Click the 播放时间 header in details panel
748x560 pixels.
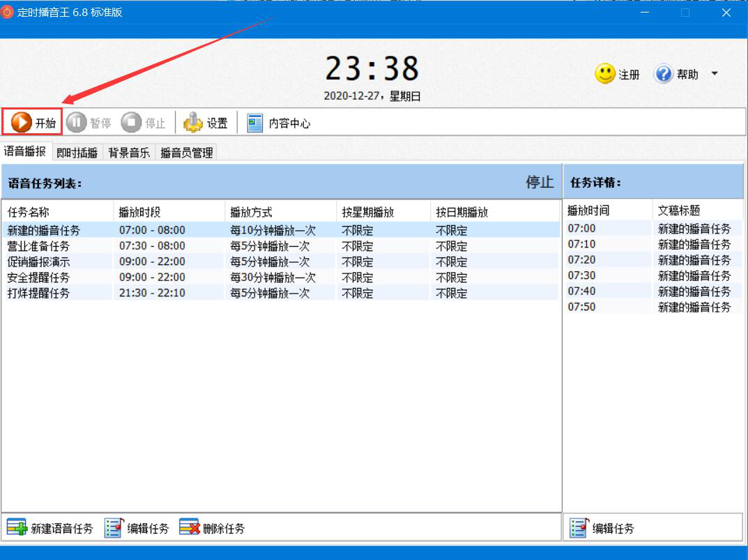click(x=608, y=211)
